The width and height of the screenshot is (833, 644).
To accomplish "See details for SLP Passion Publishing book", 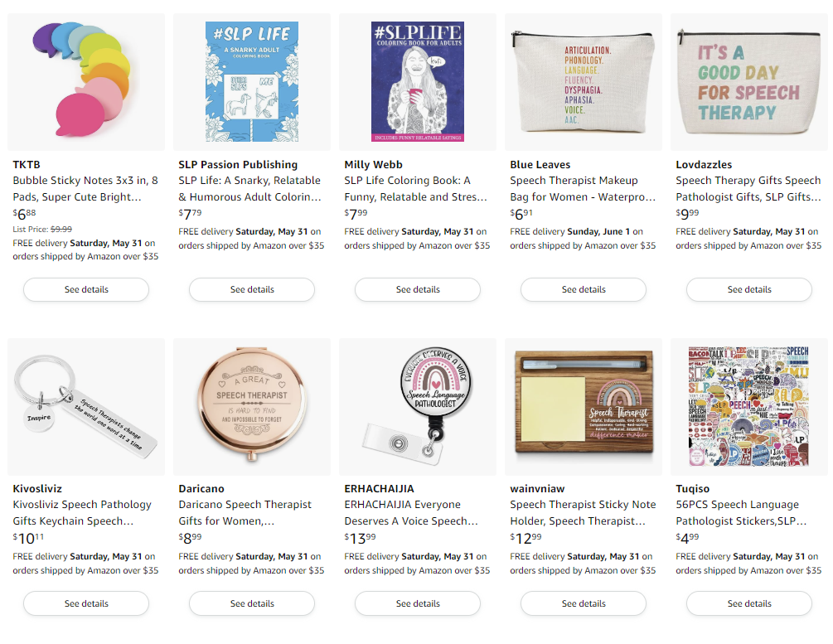I will pos(252,289).
